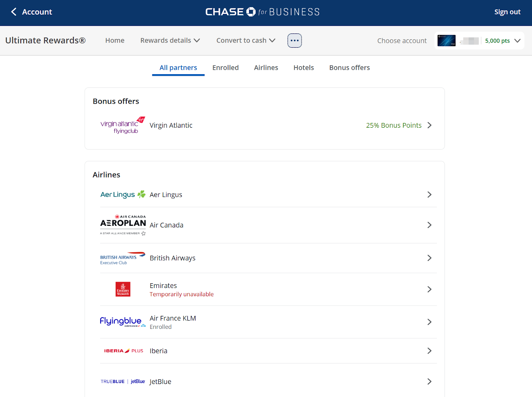Click the Bonus offers section heading
The width and height of the screenshot is (532, 397).
[x=116, y=101]
